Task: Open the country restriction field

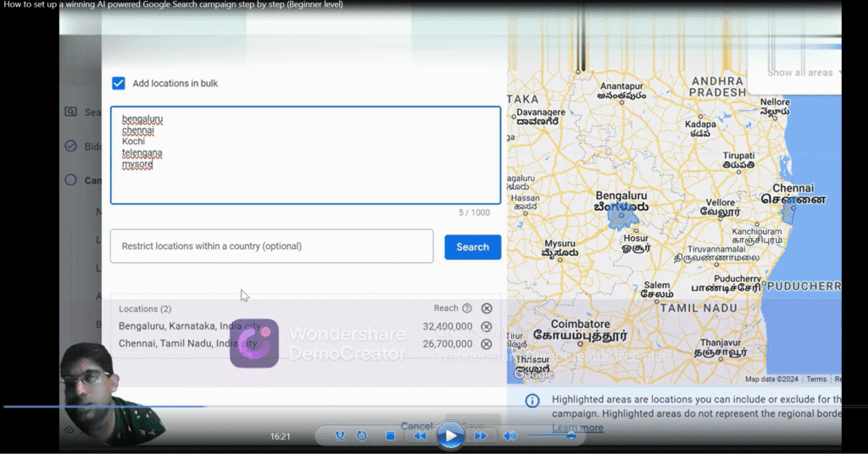Action: point(271,246)
